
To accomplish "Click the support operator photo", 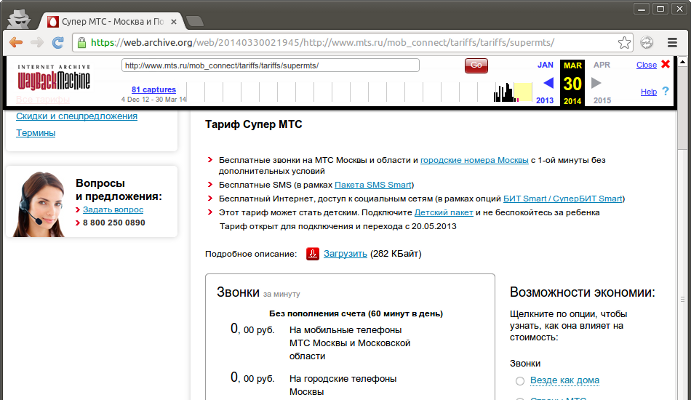I will click(39, 204).
